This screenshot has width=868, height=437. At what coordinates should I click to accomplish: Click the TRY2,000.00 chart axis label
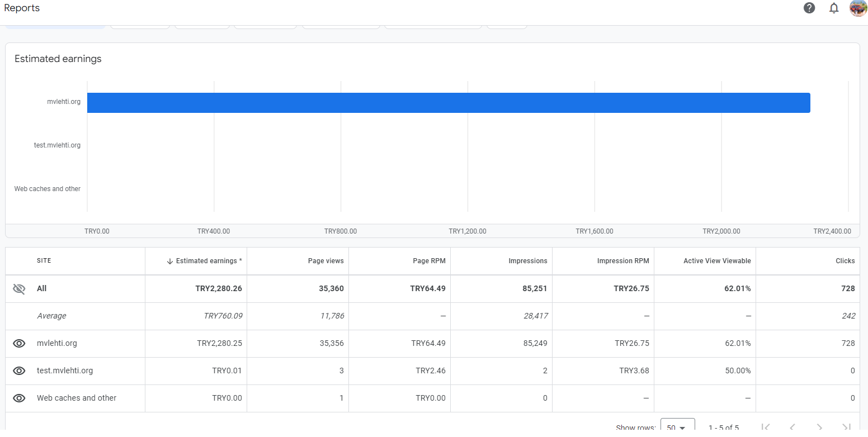coord(721,231)
